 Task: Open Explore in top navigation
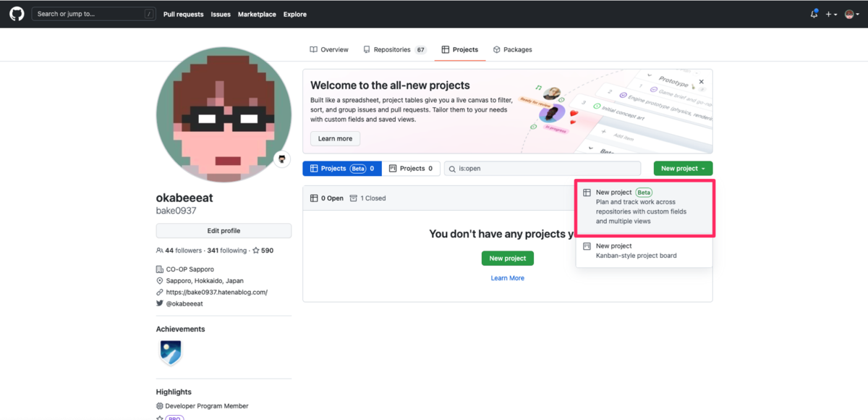point(295,14)
